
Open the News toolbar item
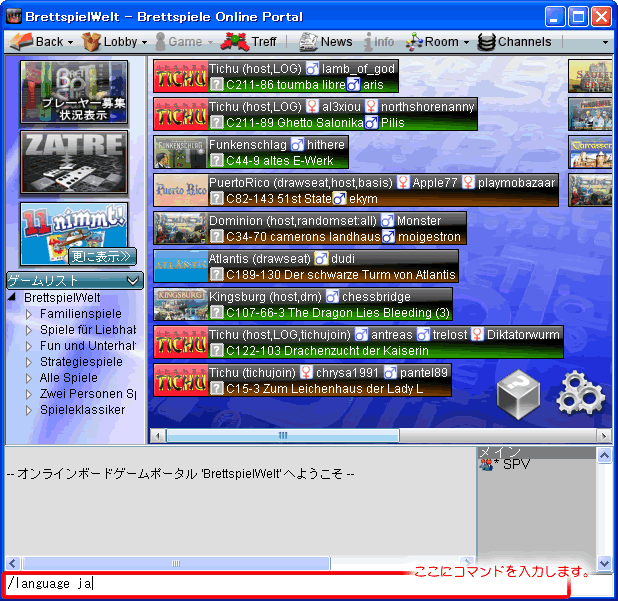[x=326, y=42]
